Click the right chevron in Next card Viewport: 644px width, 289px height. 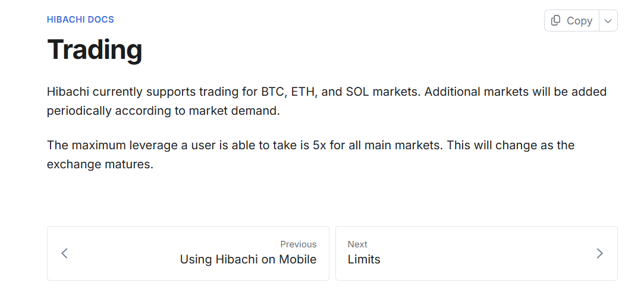[x=599, y=253]
